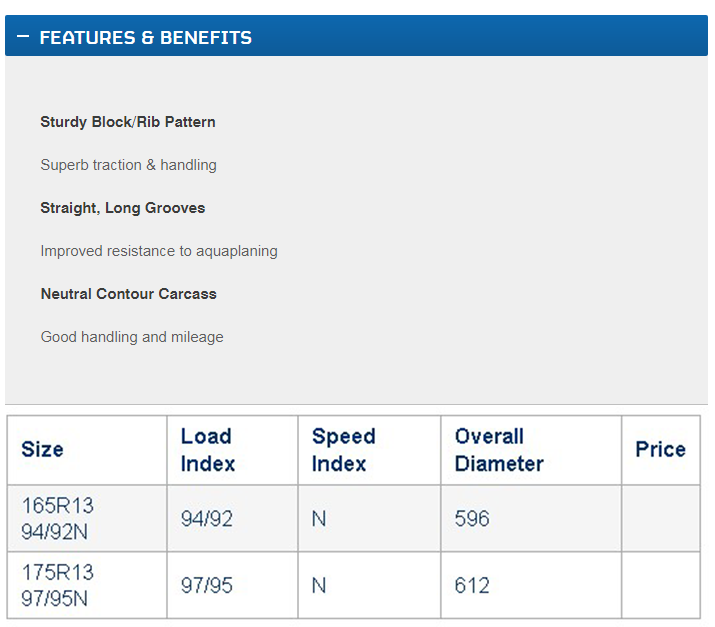715x627 pixels.
Task: Click the 596 overall diameter cell
Action: click(472, 519)
